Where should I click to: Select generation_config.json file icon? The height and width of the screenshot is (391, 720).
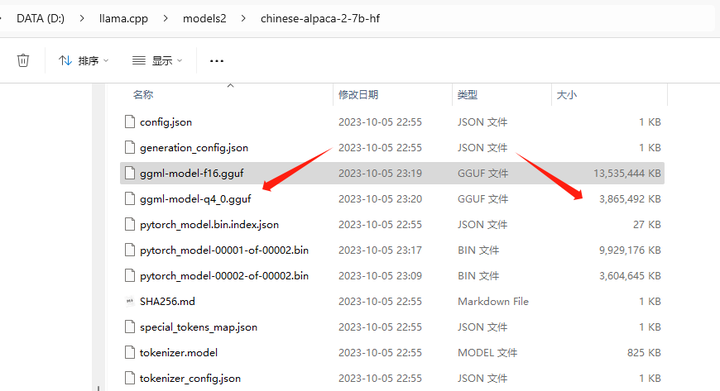point(130,147)
